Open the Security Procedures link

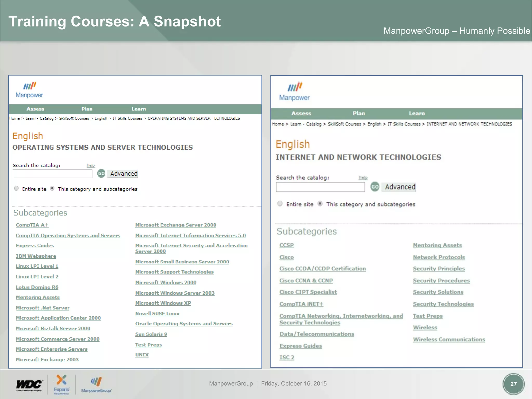[x=441, y=281]
